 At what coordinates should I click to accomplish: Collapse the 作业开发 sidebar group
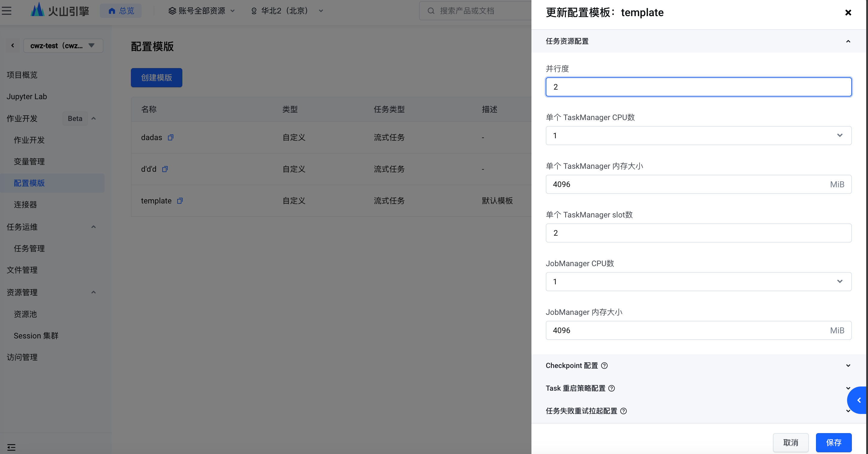(94, 119)
